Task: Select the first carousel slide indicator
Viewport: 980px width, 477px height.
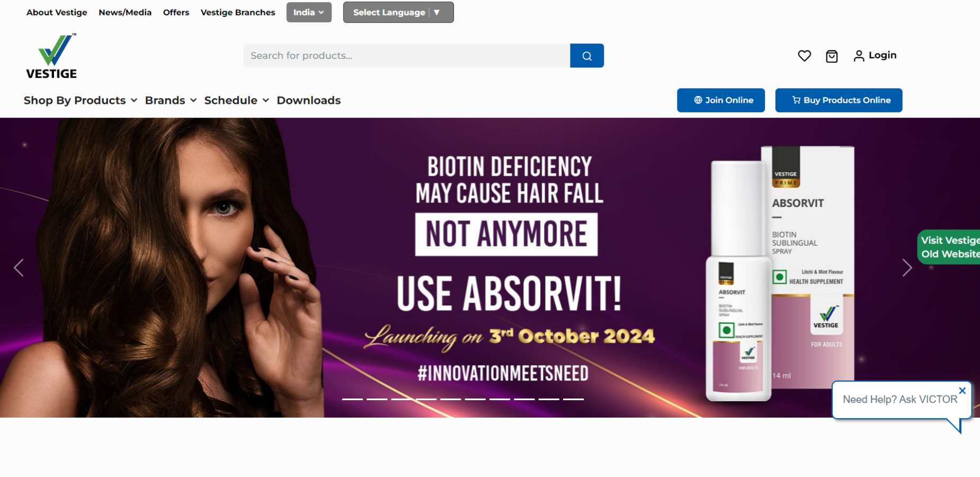Action: [352, 399]
